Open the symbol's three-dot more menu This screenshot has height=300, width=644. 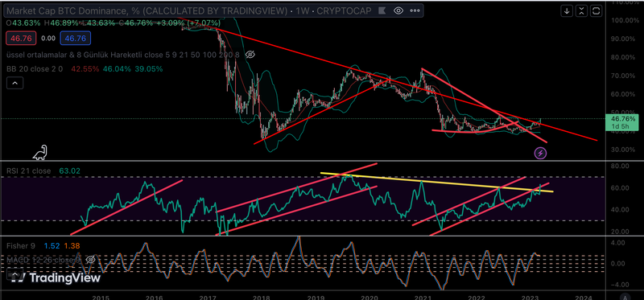(x=415, y=10)
